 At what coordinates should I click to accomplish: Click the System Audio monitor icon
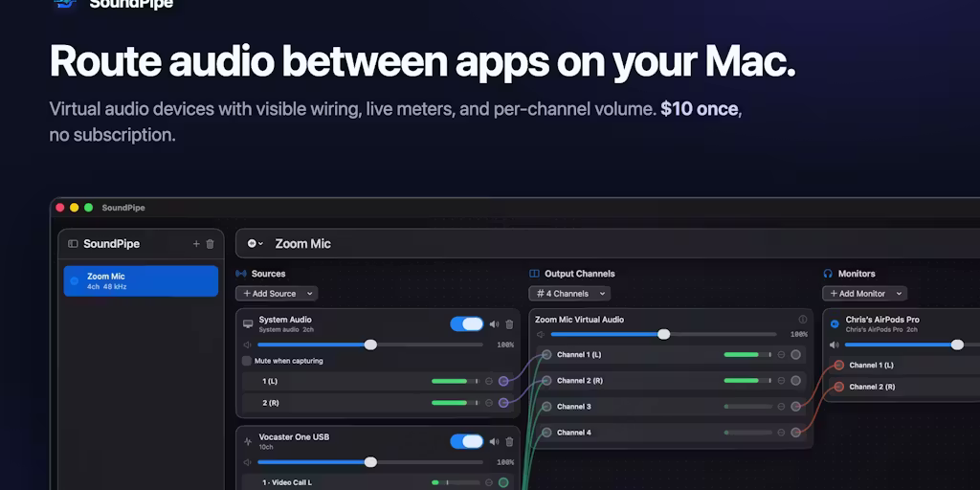248,323
